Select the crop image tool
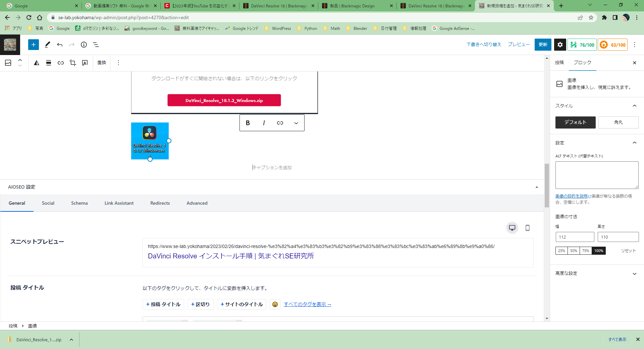This screenshot has height=349, width=644. point(73,63)
